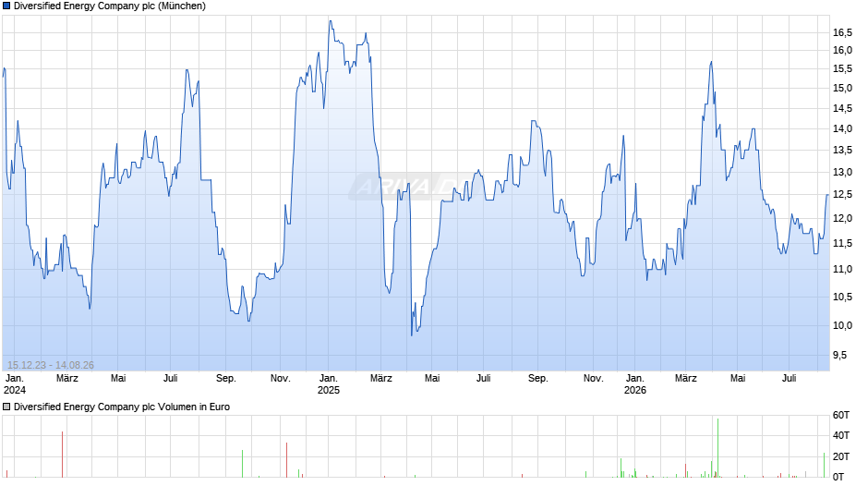Click the 10,5 price axis label

coord(842,297)
